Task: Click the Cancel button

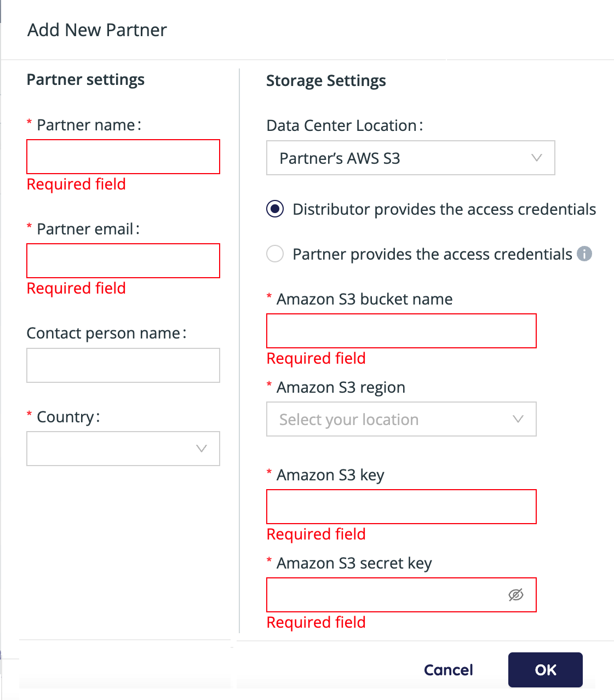Action: (x=449, y=670)
